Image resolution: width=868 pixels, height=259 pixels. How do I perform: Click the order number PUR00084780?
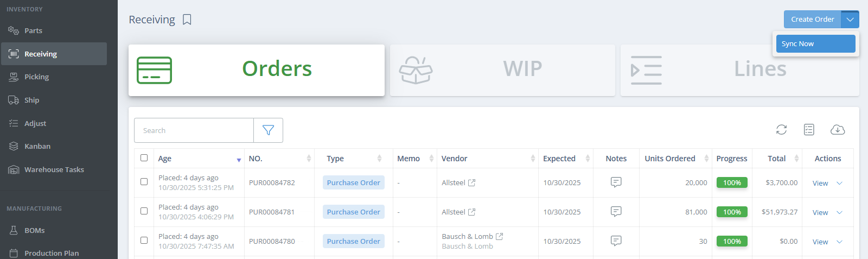coord(272,241)
